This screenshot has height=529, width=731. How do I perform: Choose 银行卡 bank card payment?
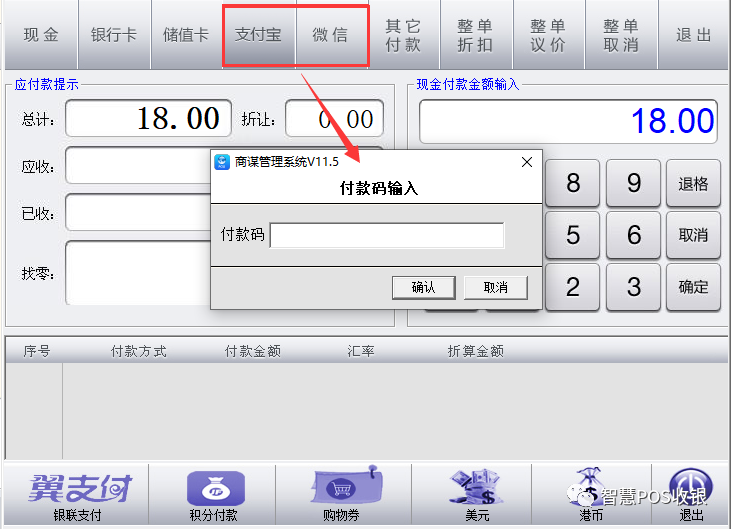[x=114, y=35]
